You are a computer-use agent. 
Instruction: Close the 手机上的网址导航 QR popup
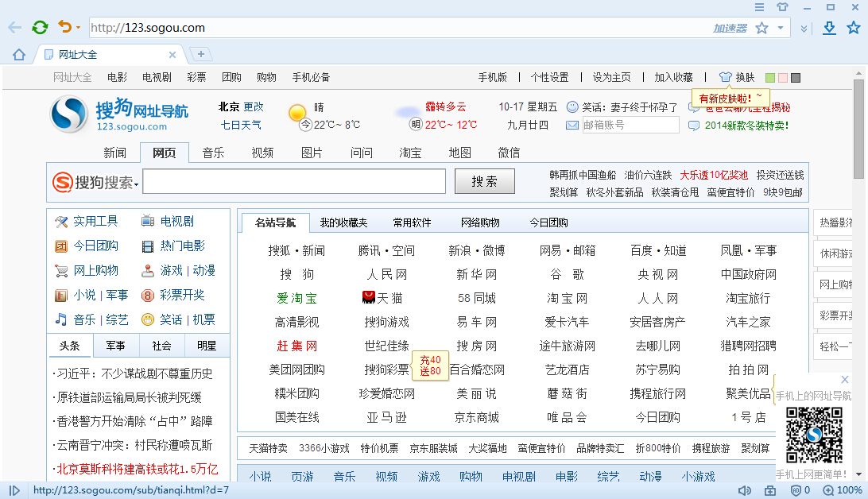(x=845, y=380)
